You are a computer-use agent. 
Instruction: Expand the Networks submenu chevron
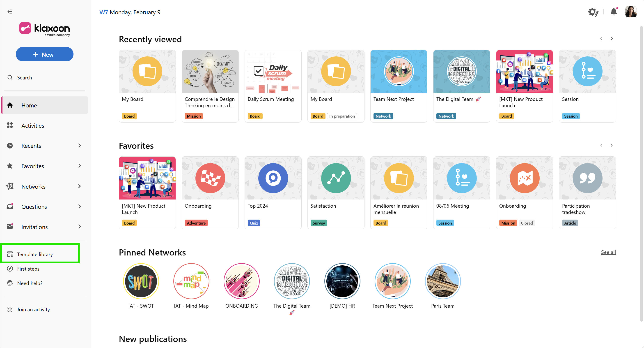80,186
